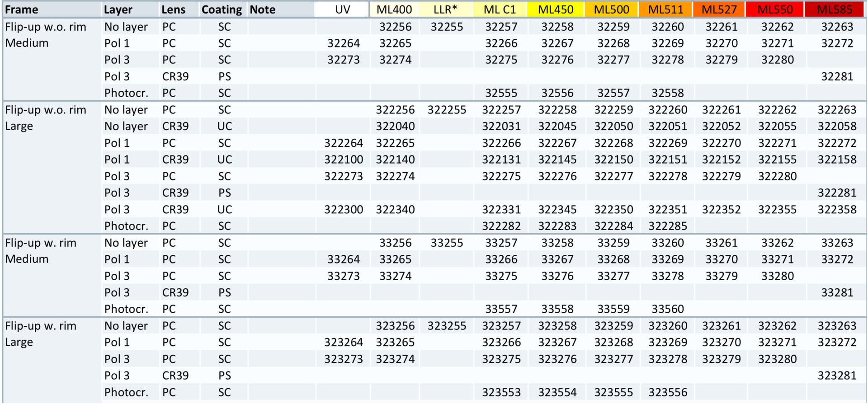Click the cell with code 33560
The width and height of the screenshot is (868, 404).
coord(667,310)
